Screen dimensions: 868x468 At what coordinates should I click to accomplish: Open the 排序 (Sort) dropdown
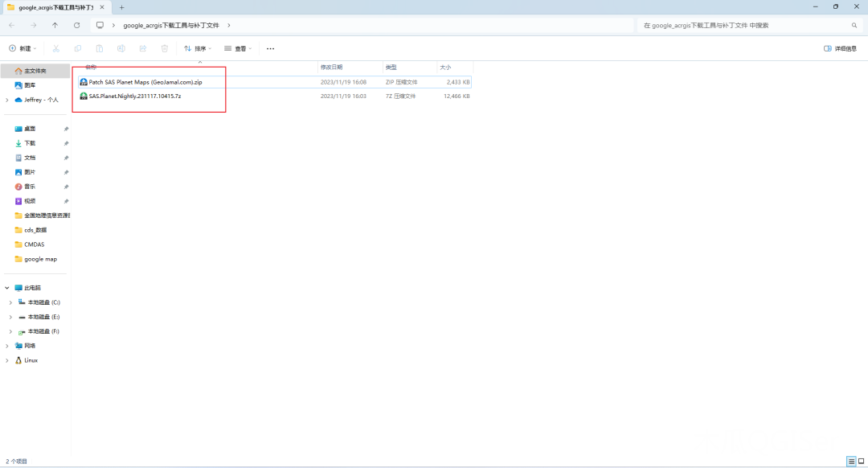tap(198, 49)
